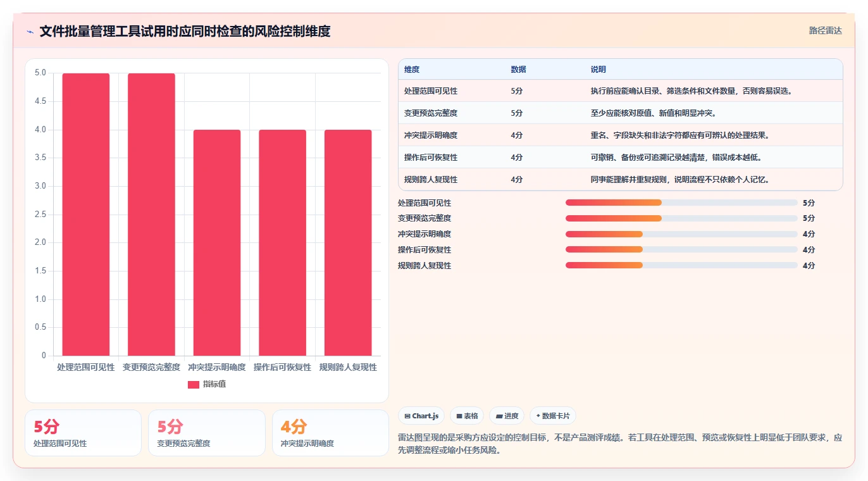
Task: Click the description starting 同事能理解并重复规则
Action: click(x=680, y=180)
